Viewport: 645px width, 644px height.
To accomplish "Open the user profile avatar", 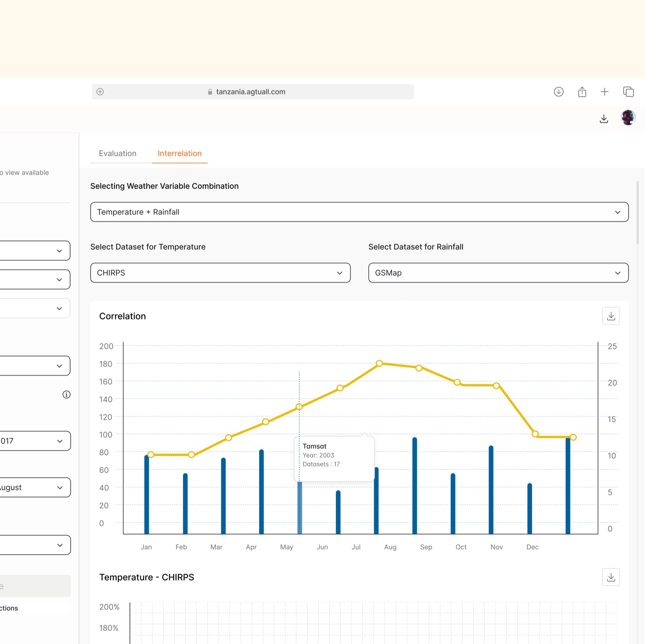I will [x=628, y=118].
